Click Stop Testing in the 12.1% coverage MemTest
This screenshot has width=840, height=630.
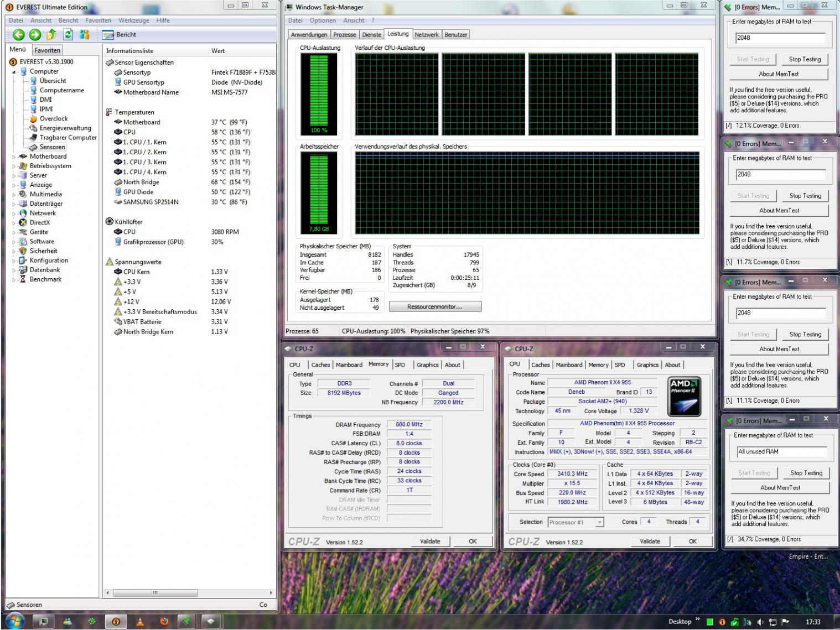tap(805, 59)
